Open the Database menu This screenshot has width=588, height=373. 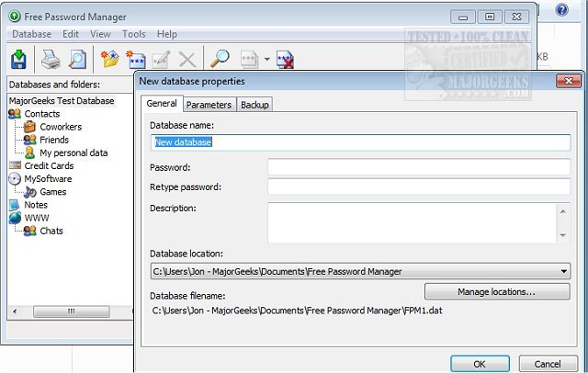coord(32,34)
